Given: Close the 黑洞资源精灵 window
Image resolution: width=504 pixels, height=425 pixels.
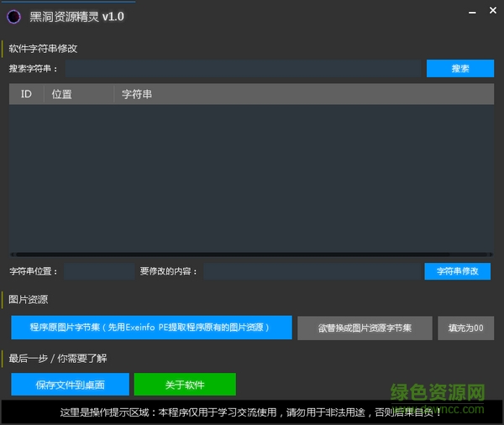Looking at the screenshot, I should tap(493, 11).
